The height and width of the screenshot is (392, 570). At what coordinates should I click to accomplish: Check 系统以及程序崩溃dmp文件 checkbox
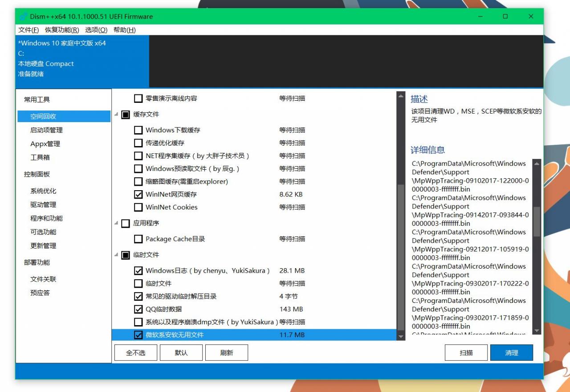[138, 322]
